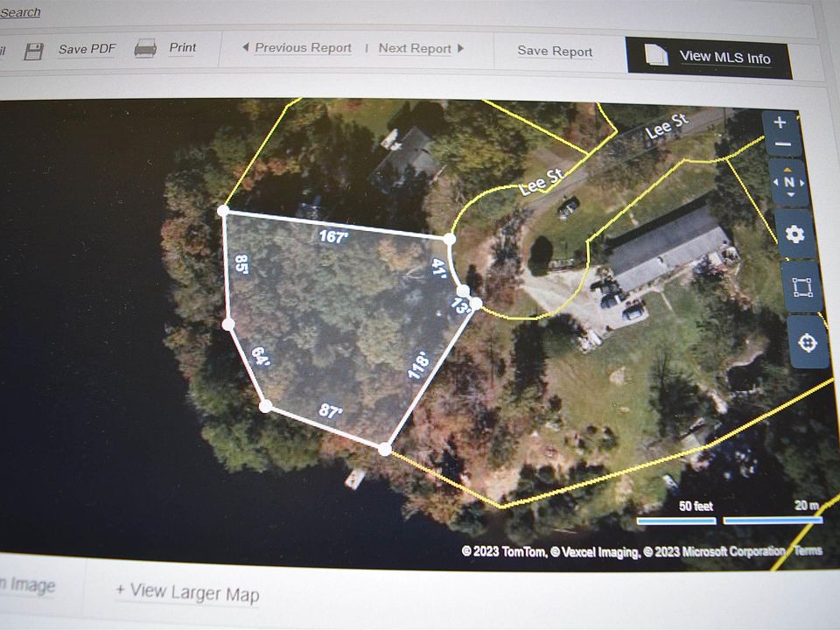Click the zoom out minus button

point(782,144)
